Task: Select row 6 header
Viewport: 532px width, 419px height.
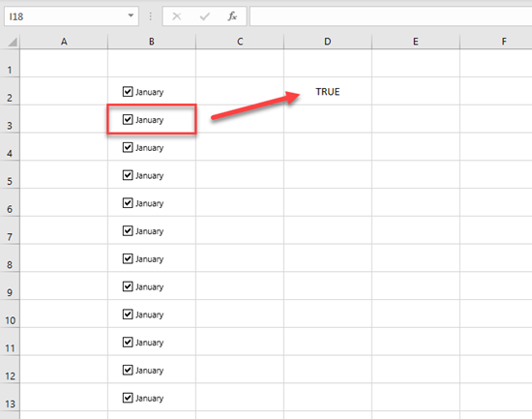Action: 10,202
